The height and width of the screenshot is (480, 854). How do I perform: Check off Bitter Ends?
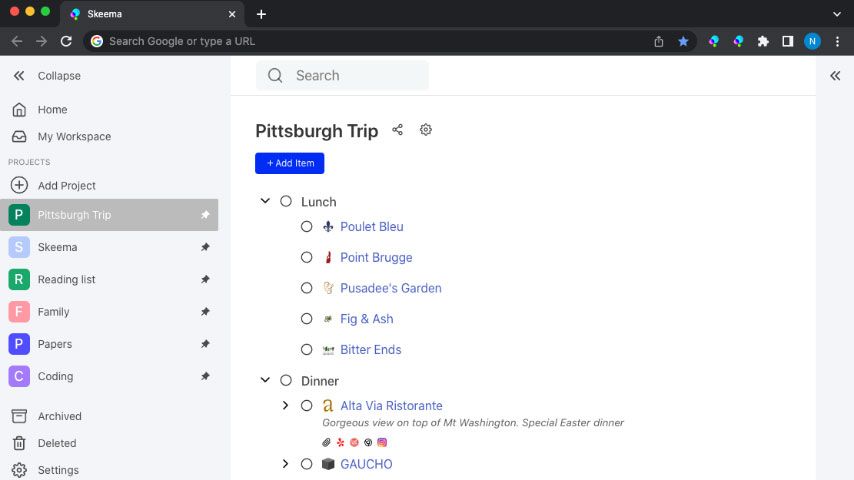307,349
